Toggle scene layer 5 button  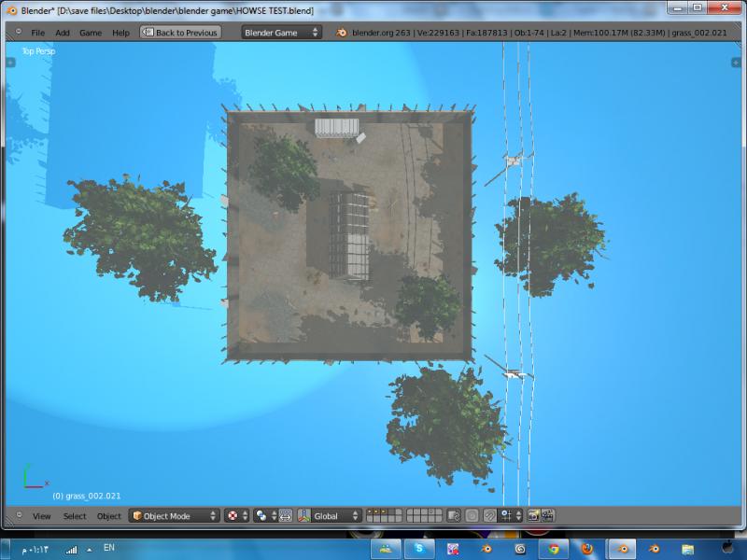tap(398, 511)
